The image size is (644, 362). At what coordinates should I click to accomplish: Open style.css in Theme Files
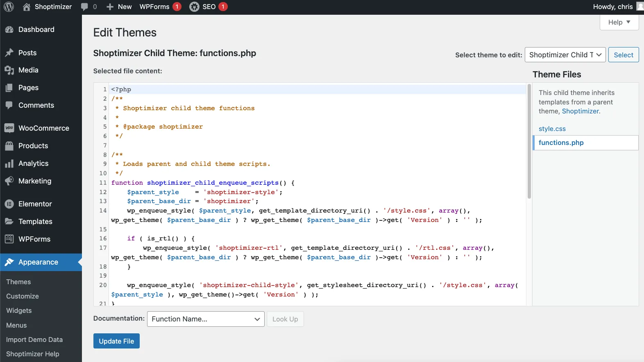552,129
